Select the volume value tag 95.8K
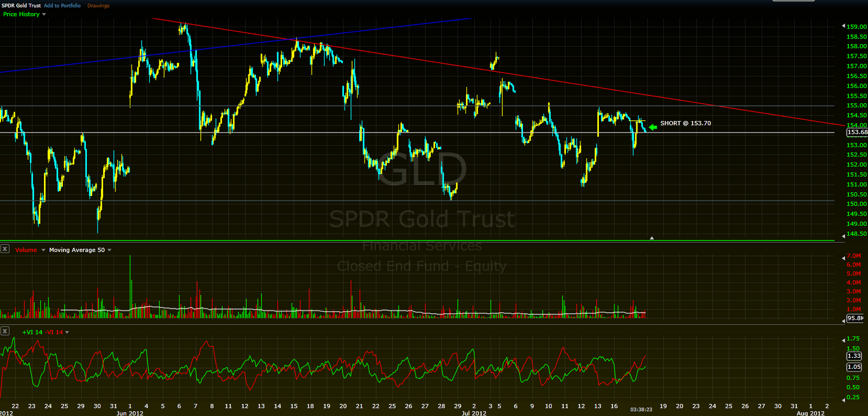Image resolution: width=868 pixels, height=416 pixels. 855,318
